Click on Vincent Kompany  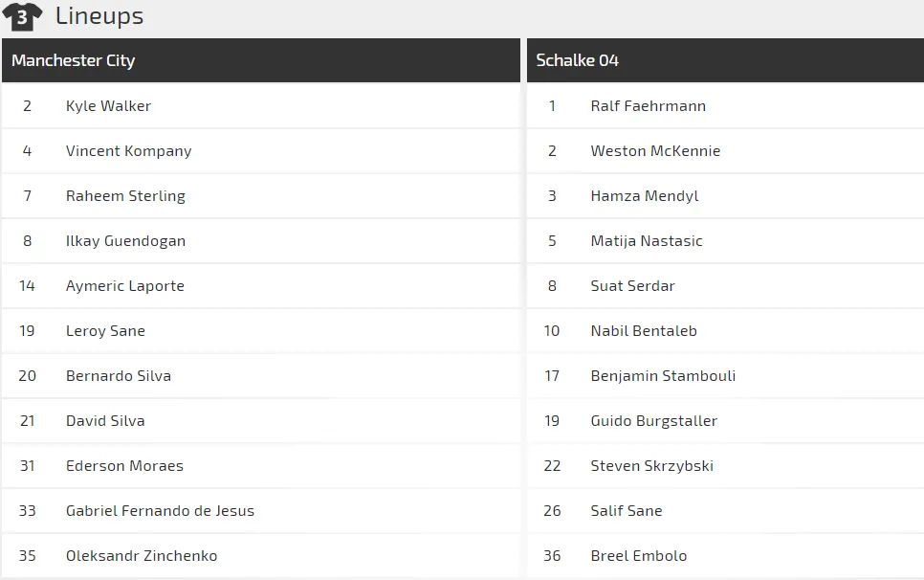pos(128,151)
